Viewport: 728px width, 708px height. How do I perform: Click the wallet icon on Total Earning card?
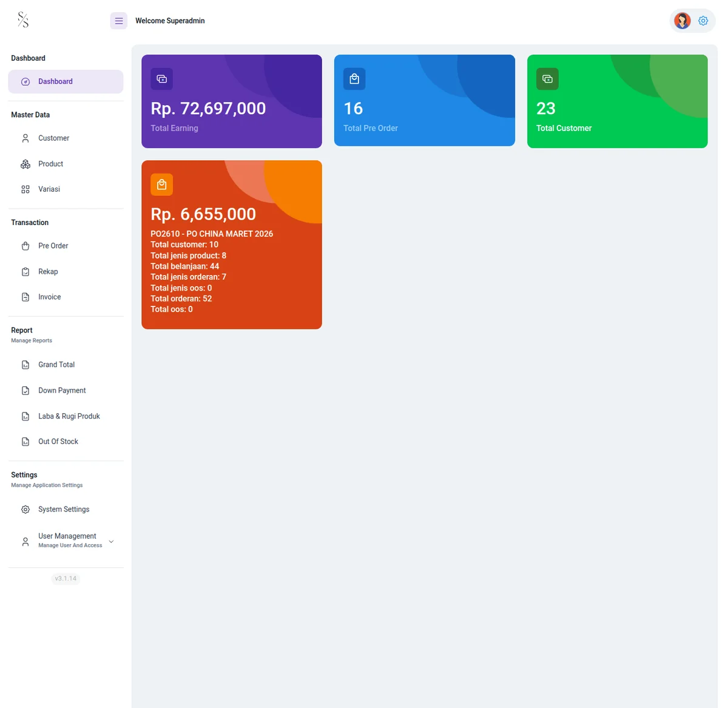tap(162, 79)
